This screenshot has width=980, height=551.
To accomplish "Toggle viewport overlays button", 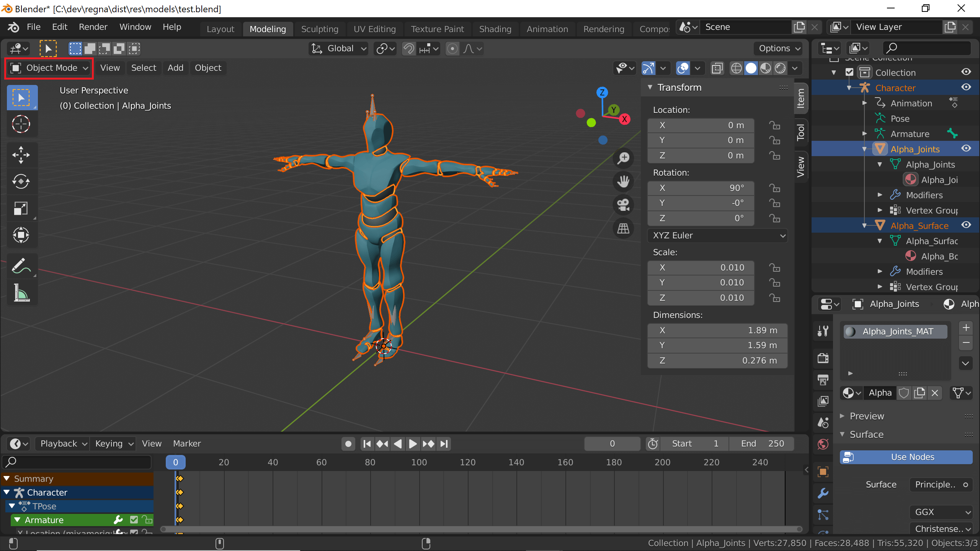I will [683, 68].
